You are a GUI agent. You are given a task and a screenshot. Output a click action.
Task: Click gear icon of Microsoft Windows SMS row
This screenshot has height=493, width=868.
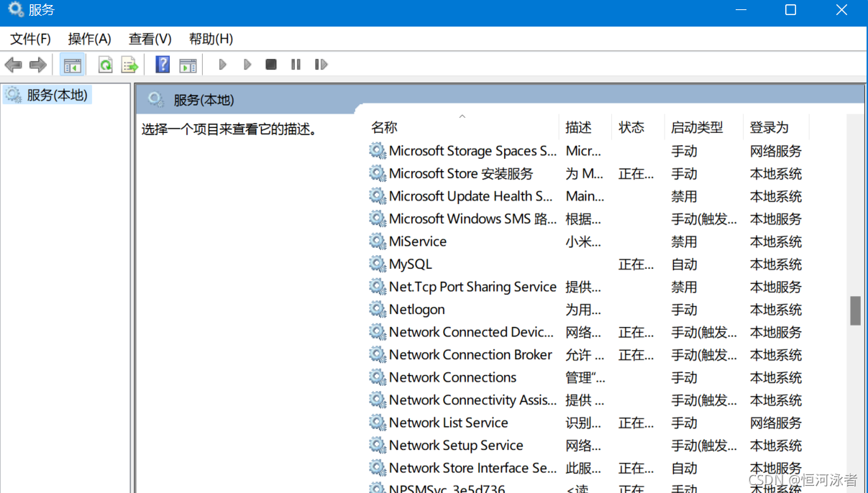pos(378,218)
